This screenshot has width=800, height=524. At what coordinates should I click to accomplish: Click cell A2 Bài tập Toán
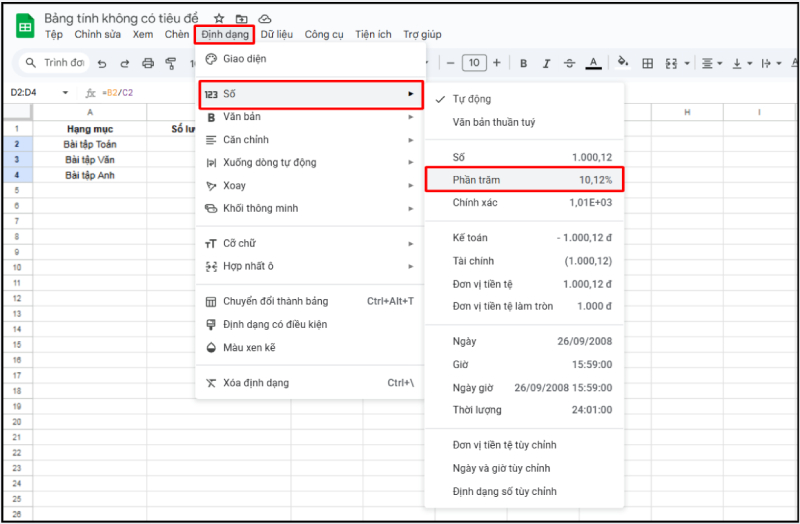[x=90, y=144]
